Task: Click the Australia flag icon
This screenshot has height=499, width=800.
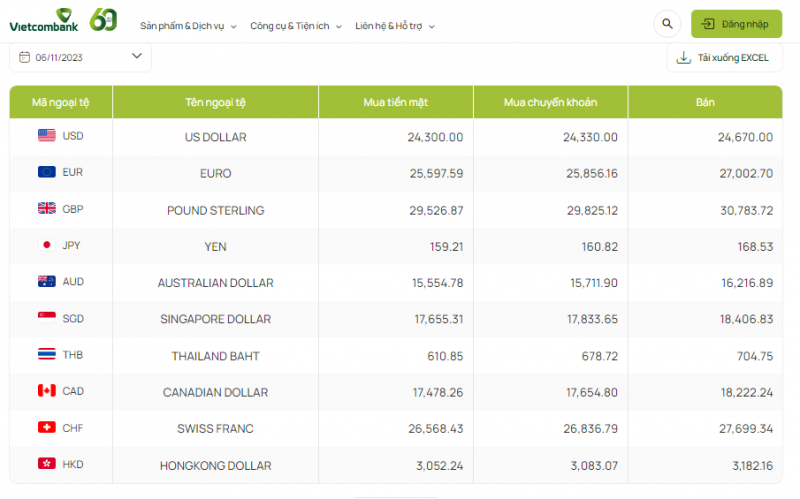Action: [x=46, y=282]
